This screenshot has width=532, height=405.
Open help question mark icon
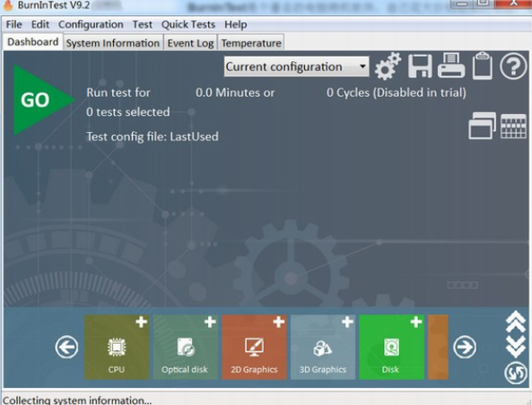tap(513, 66)
